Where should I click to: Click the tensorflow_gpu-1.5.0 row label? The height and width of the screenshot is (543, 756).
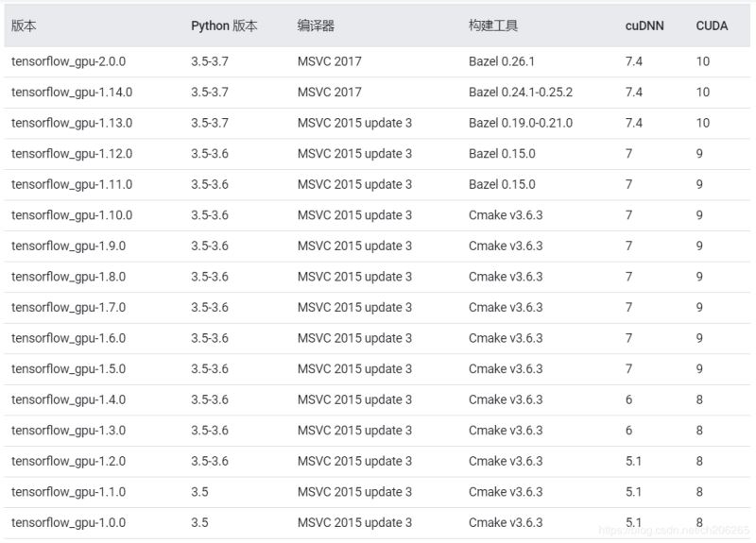pyautogui.click(x=68, y=368)
